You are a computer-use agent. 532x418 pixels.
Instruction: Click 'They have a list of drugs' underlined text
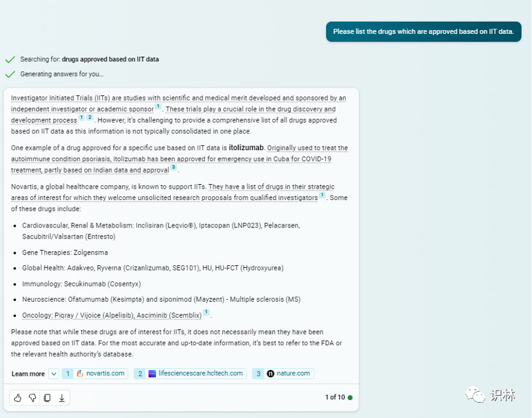pyautogui.click(x=271, y=187)
